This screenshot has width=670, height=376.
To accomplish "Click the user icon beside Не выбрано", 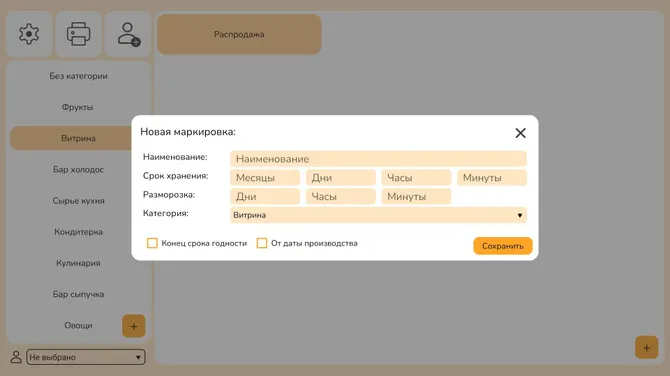I will click(x=16, y=357).
